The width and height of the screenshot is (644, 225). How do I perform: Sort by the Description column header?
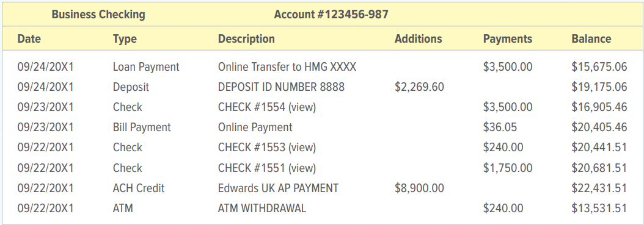246,40
